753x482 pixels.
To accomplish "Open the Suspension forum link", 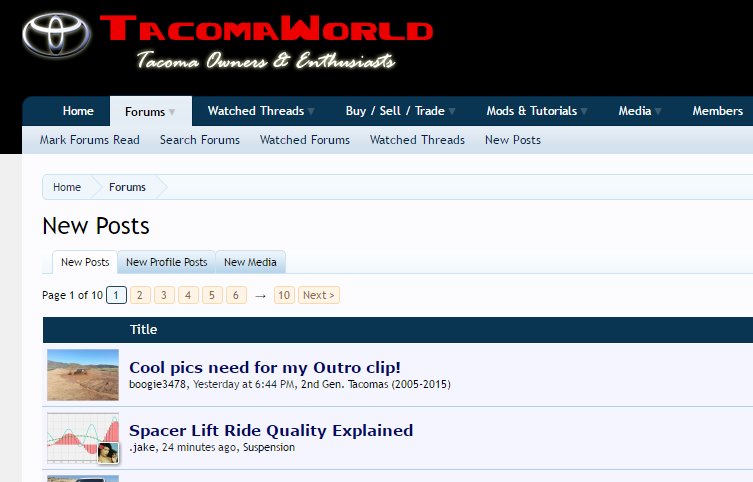I will (268, 447).
